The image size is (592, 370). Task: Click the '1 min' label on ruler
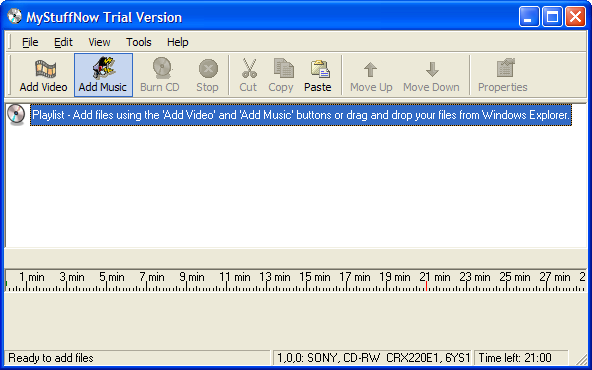[32, 277]
